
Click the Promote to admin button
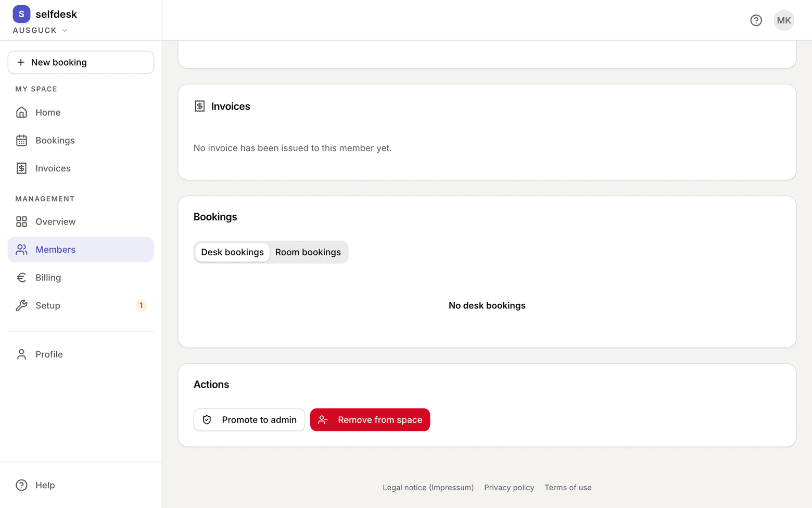[249, 420]
